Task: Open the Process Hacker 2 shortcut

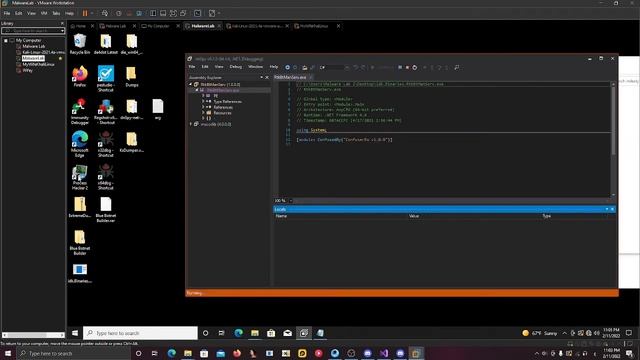Action: (80, 176)
